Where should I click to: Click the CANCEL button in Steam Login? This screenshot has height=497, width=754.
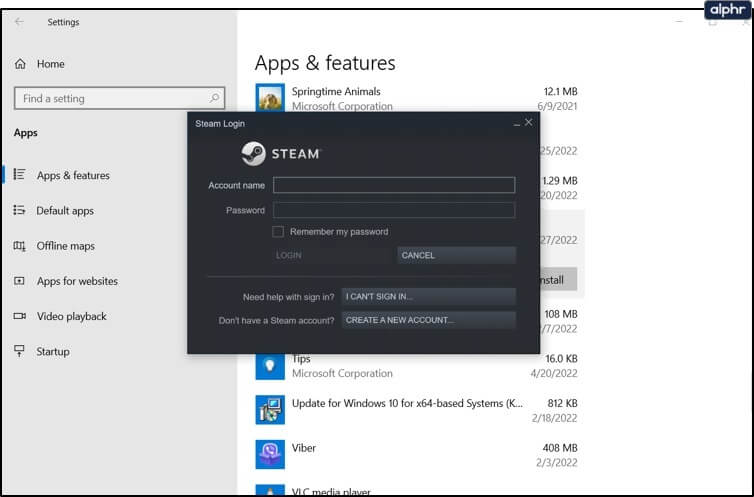pos(456,255)
